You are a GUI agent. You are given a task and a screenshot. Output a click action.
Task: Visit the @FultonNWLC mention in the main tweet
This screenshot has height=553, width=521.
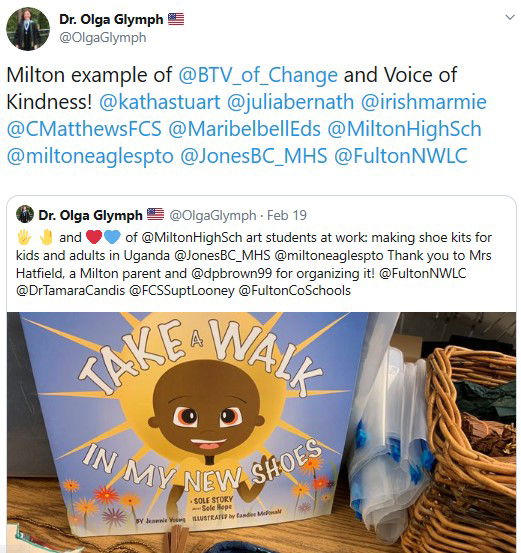401,156
